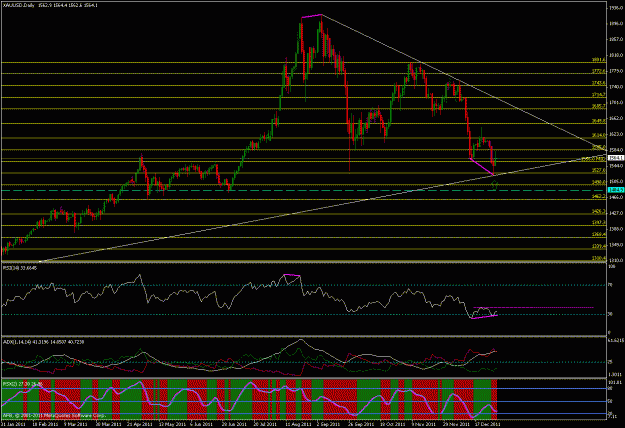The height and width of the screenshot is (428, 625).
Task: Click the 1427.0 price scale value
Action: pos(615,213)
